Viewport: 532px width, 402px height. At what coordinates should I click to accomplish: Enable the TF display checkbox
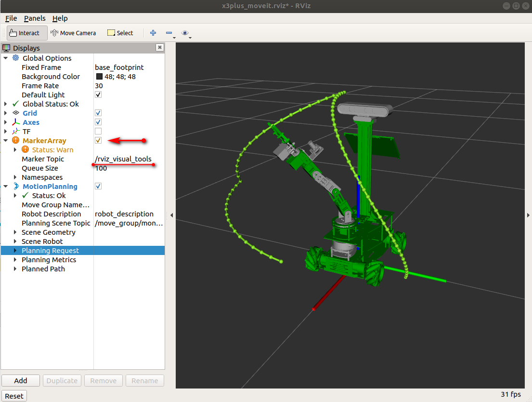(x=98, y=131)
